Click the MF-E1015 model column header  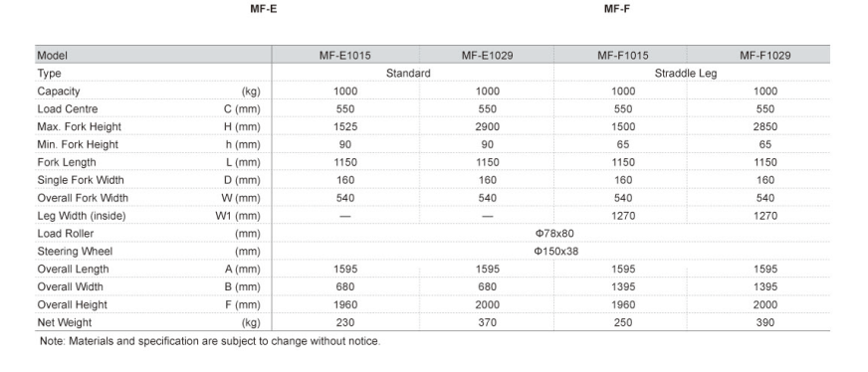pyautogui.click(x=344, y=56)
